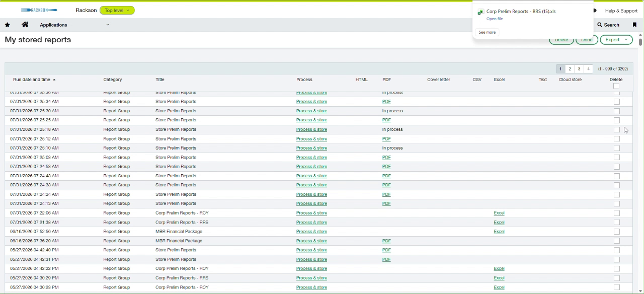
Task: Select the MBR Financial Package title at 07:52:56 AM
Action: tap(179, 232)
